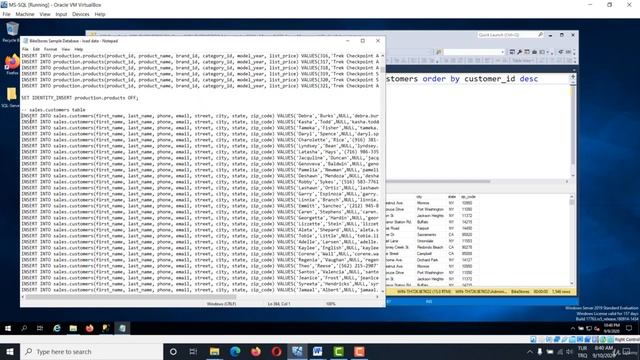640x360 pixels.
Task: Open VirtualBox Help menu
Action: tap(100, 14)
